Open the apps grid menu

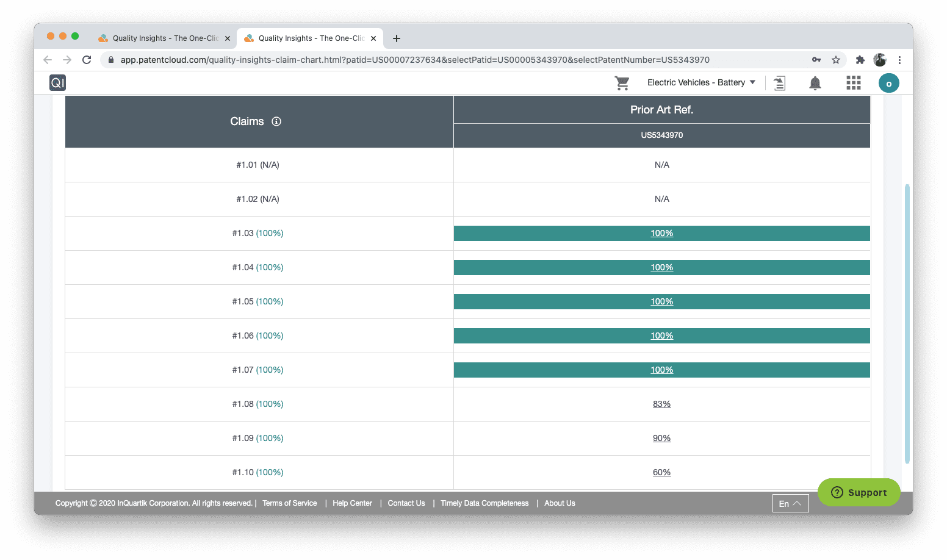click(853, 83)
